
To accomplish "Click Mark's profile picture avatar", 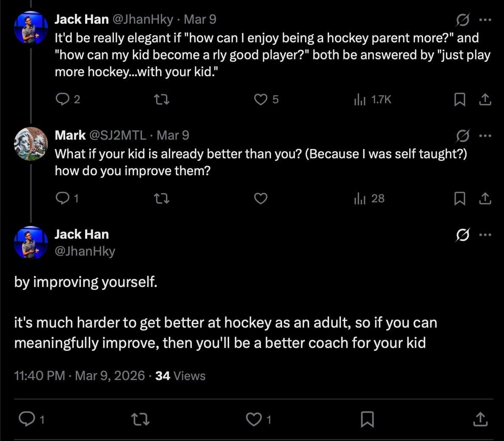I will (31, 144).
